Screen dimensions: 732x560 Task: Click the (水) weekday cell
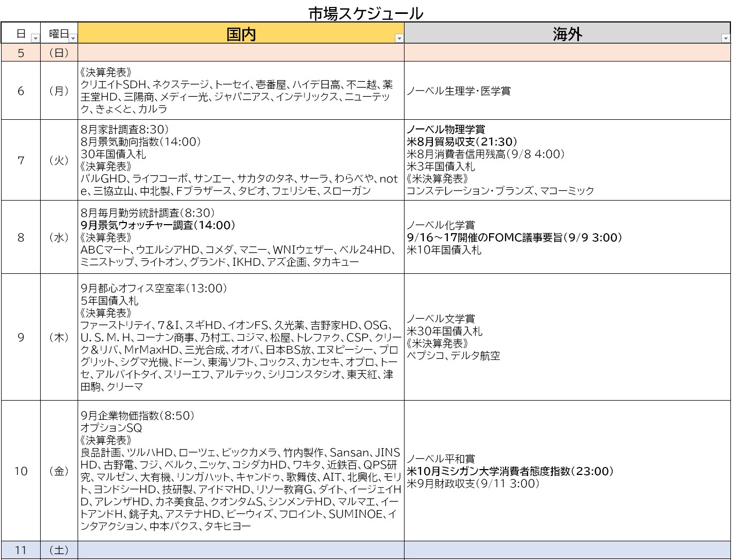point(59,237)
